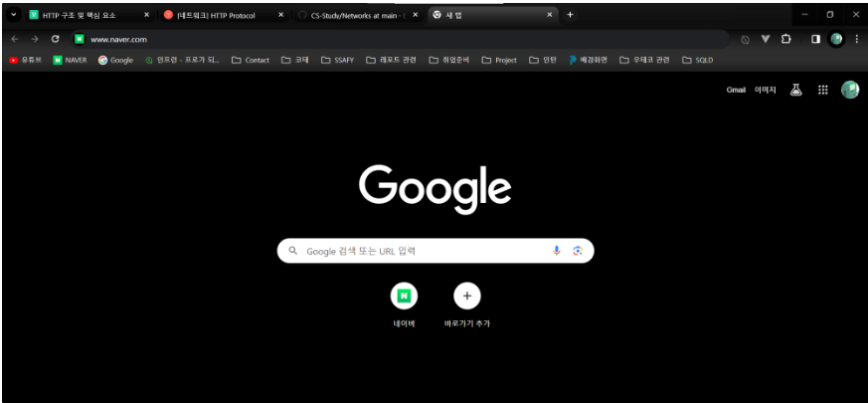Expand the Project bookmark folder
Image resolution: width=868 pixels, height=403 pixels.
(x=499, y=61)
